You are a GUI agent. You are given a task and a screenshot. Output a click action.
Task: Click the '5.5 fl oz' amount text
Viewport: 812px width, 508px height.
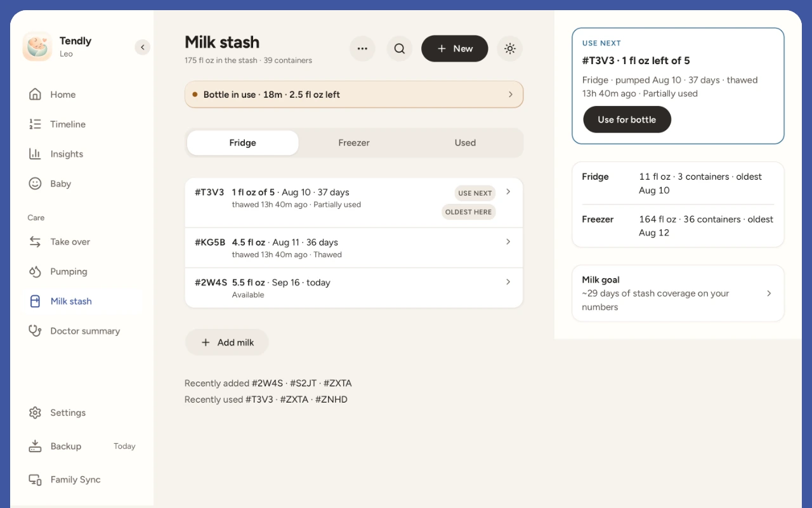tap(249, 283)
